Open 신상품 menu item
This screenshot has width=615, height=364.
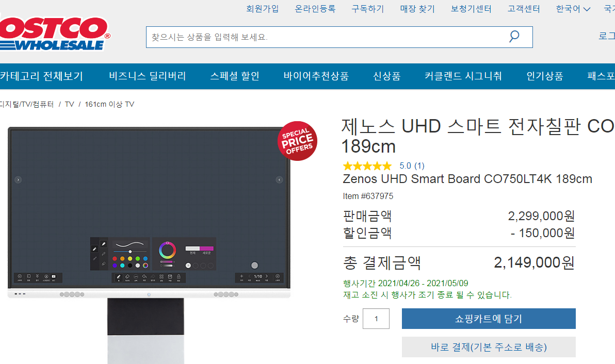(387, 76)
